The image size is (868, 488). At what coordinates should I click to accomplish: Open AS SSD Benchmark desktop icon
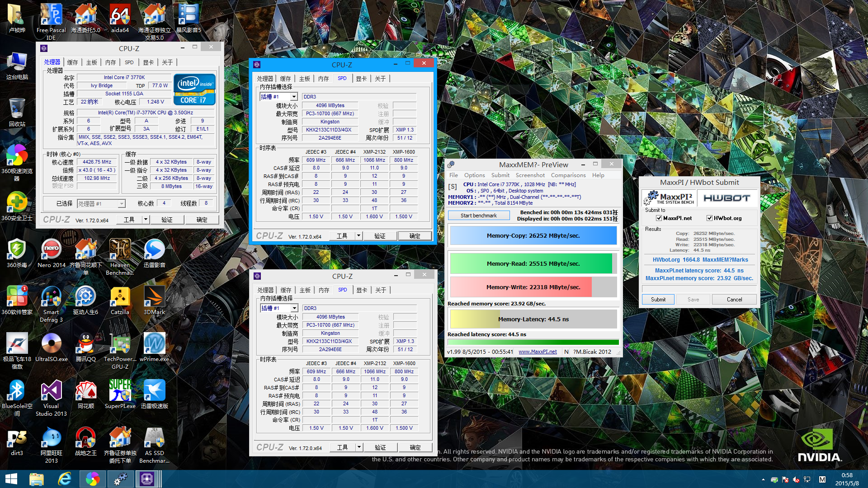(154, 445)
